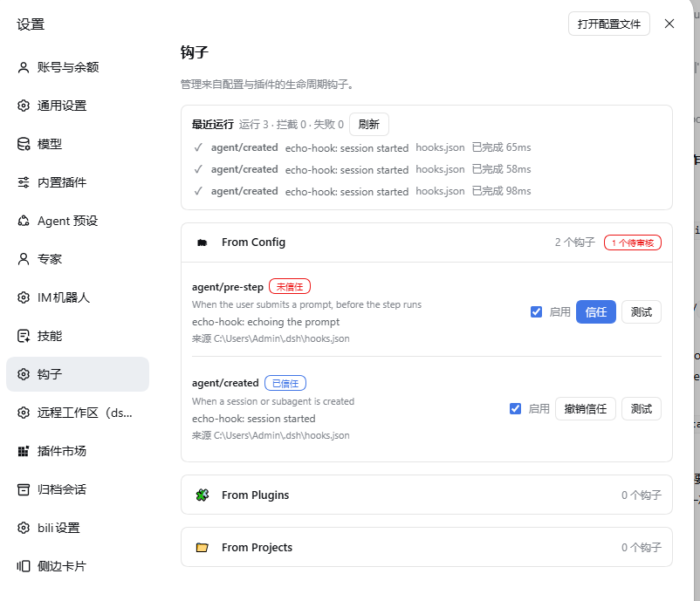Click the skills icon beside 技能
Image resolution: width=700 pixels, height=601 pixels.
click(24, 336)
